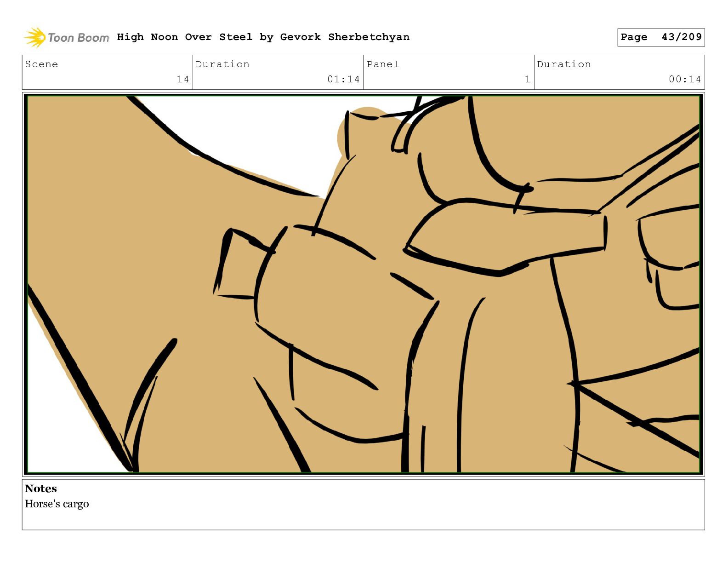Click the 'Page 43/209' box
The width and height of the screenshot is (728, 563).
pyautogui.click(x=661, y=37)
